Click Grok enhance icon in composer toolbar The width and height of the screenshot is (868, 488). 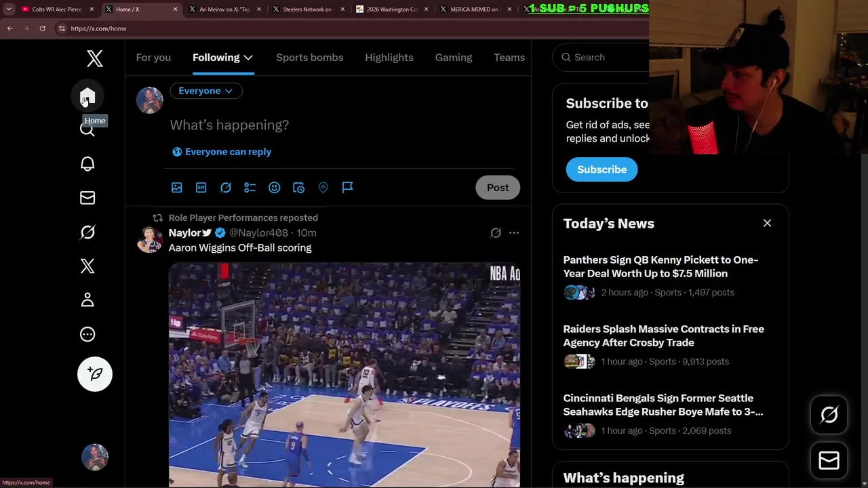click(226, 188)
